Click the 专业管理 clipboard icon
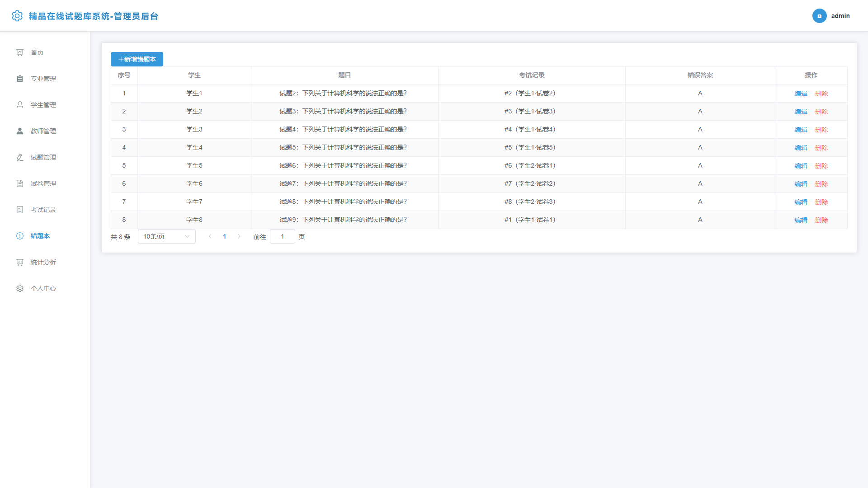The width and height of the screenshot is (868, 488). click(x=20, y=79)
